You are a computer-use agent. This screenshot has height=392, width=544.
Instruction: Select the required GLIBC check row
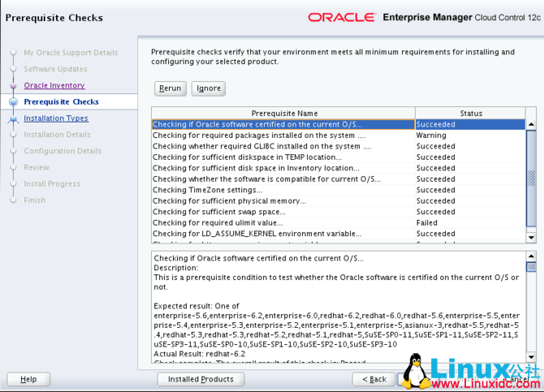[339, 146]
